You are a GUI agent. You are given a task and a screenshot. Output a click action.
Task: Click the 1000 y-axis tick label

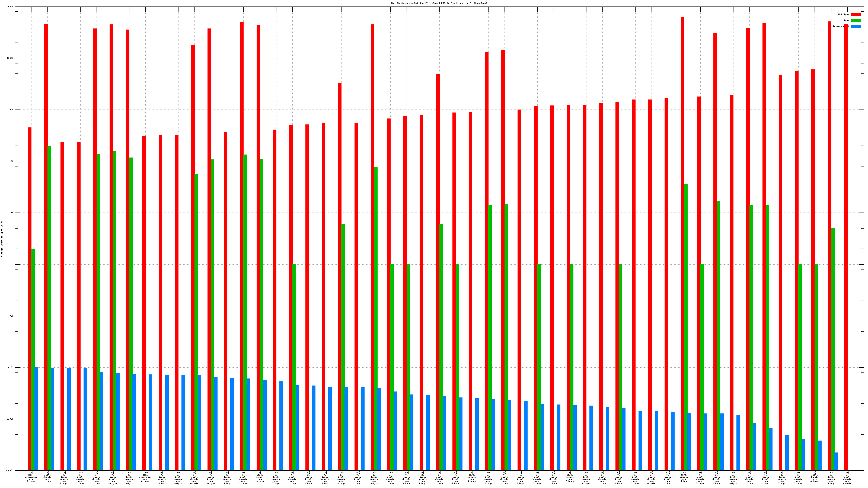[11, 110]
